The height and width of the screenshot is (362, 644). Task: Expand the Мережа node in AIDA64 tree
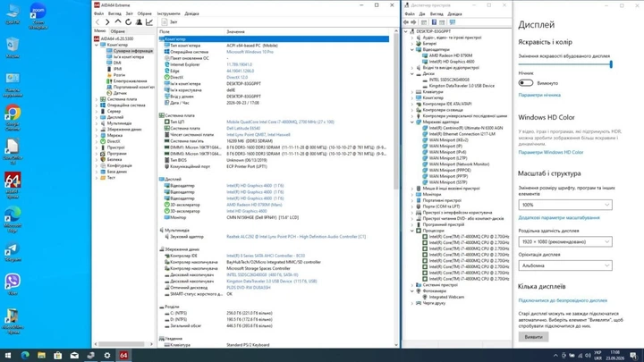97,136
